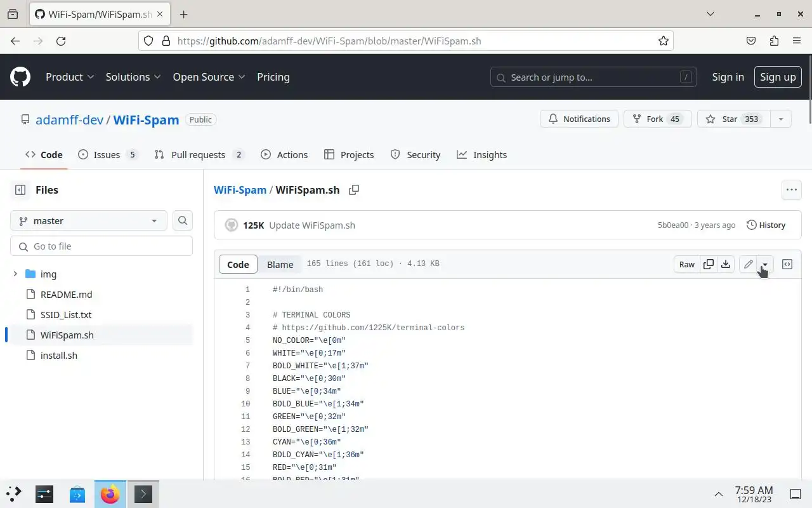The width and height of the screenshot is (812, 508).
Task: Open commit 5b0ea00 link
Action: coord(672,225)
